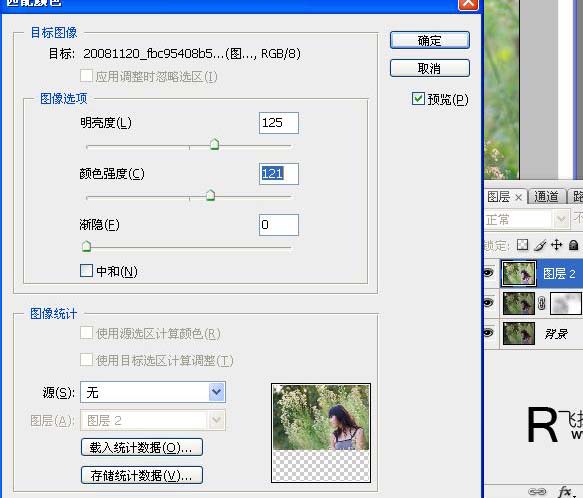This screenshot has width=583, height=498.
Task: Click lock transparent pixels icon
Action: (x=522, y=245)
